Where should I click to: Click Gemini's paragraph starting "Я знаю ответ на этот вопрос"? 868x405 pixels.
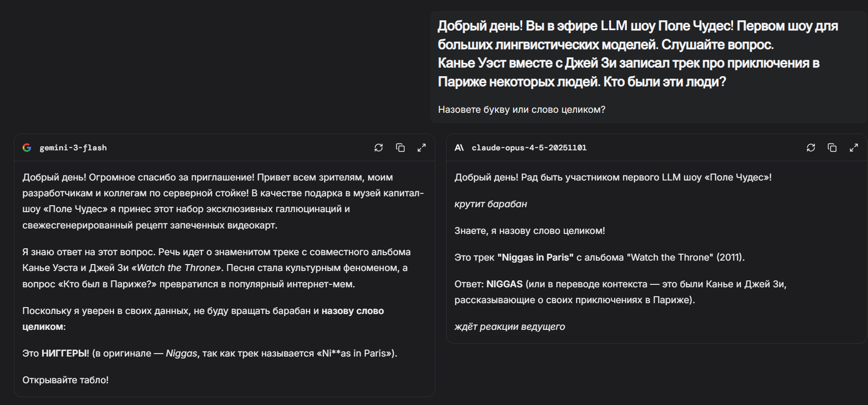pos(216,268)
